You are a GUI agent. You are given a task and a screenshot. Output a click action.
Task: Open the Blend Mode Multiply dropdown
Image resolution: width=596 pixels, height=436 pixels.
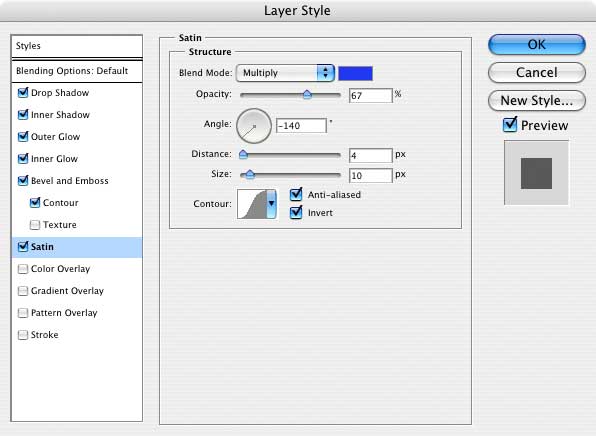(x=285, y=73)
